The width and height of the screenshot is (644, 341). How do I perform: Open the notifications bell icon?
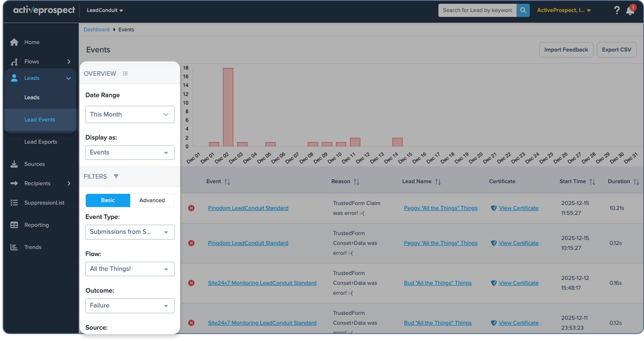[x=630, y=11]
